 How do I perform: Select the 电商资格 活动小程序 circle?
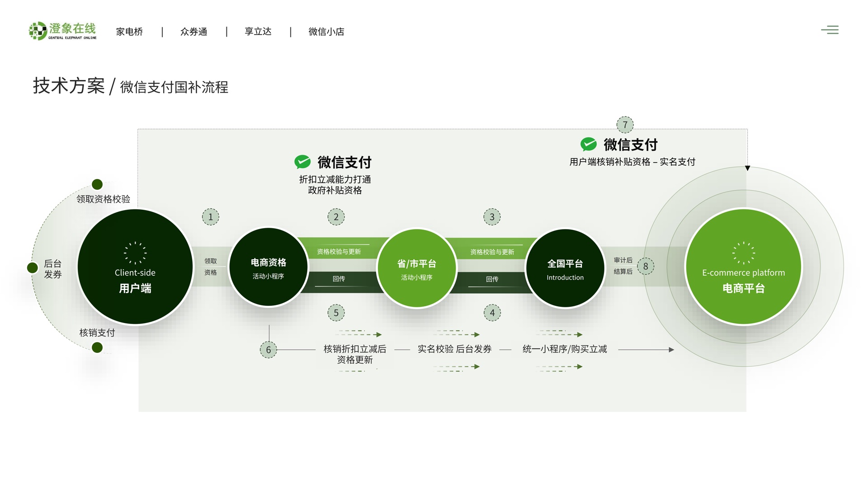[269, 267]
